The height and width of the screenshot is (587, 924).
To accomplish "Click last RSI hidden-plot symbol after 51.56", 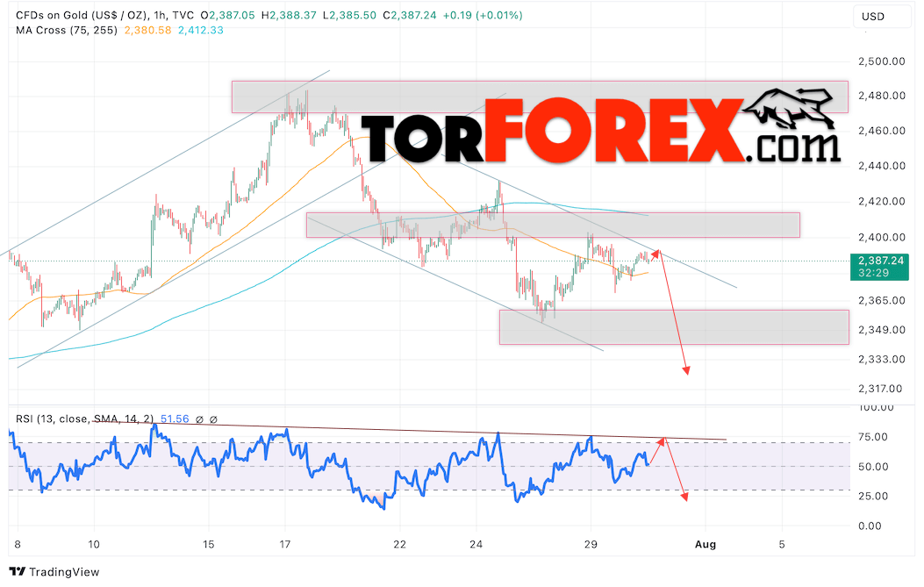I will click(x=214, y=419).
